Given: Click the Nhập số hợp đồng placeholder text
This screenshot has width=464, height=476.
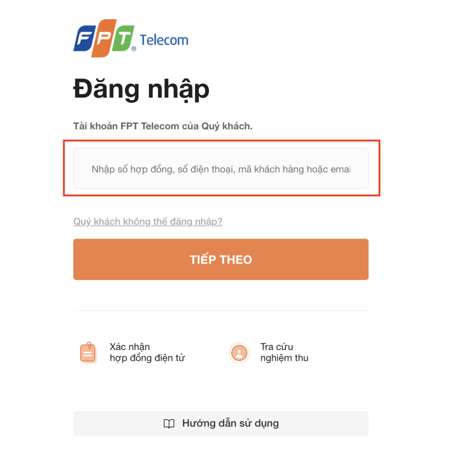Looking at the screenshot, I should coord(221,169).
